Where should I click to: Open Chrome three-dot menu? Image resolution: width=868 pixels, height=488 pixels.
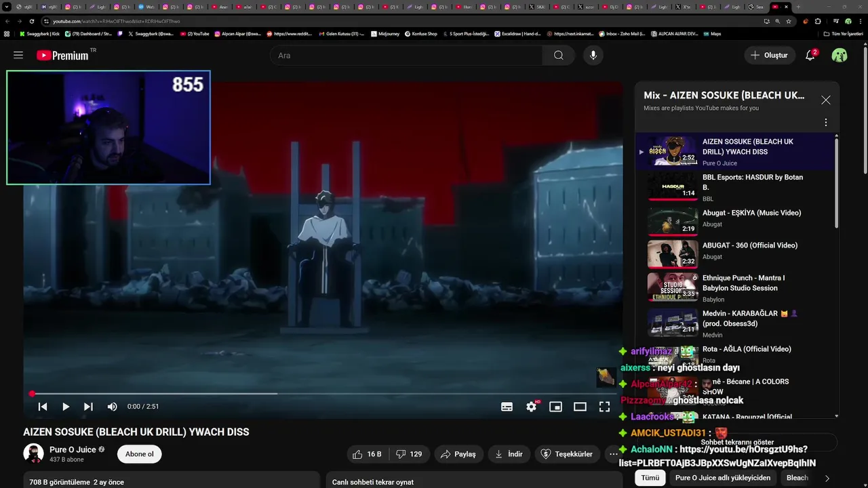coord(861,21)
